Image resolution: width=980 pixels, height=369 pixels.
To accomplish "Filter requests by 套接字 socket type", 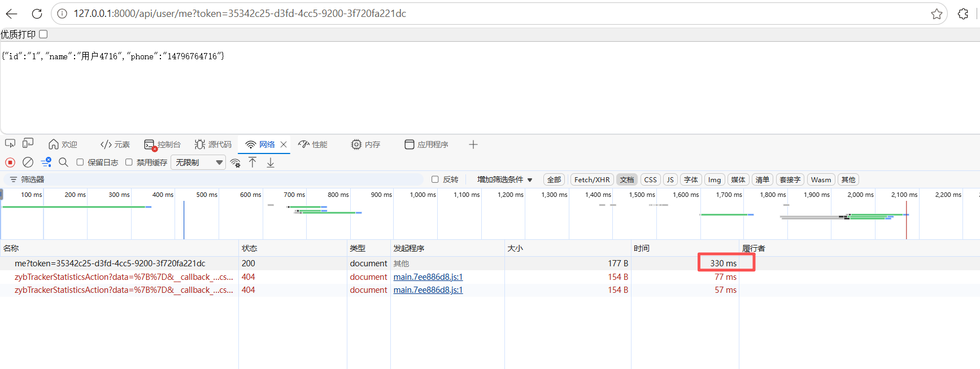I will pyautogui.click(x=790, y=179).
